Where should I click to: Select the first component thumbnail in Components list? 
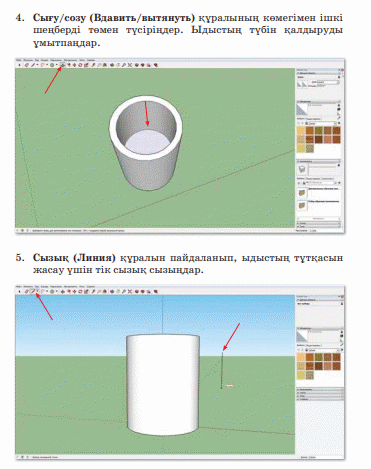pos(302,193)
